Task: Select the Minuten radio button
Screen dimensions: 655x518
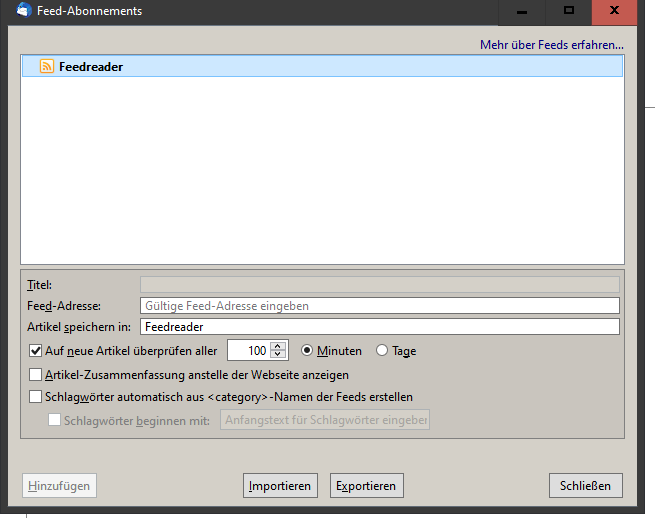Action: (307, 350)
